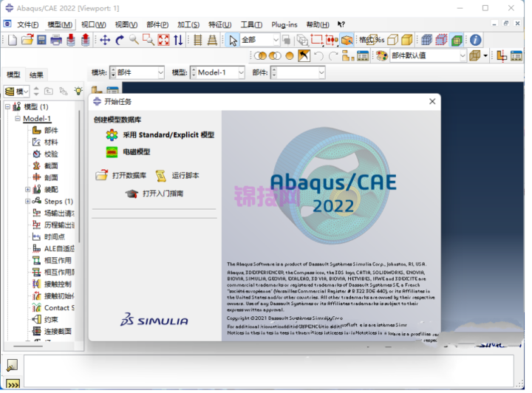Click 打开数据库 in the start dialog
Image resolution: width=532 pixels, height=393 pixels.
point(120,175)
